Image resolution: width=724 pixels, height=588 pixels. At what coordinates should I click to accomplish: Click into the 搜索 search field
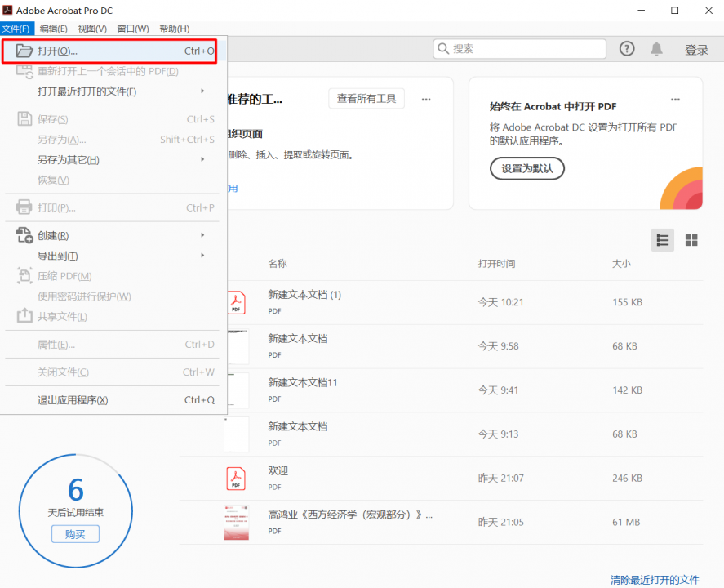tap(519, 48)
